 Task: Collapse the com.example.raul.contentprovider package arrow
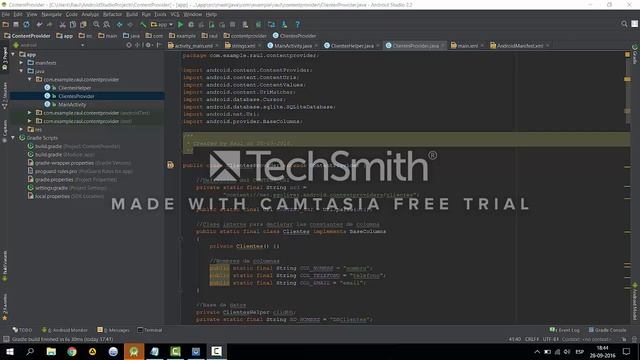click(x=29, y=79)
